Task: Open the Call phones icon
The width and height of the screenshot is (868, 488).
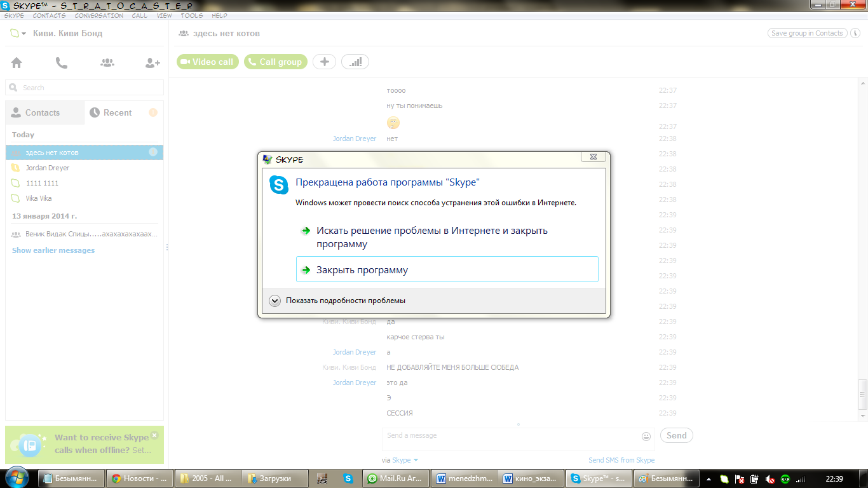Action: coord(62,62)
